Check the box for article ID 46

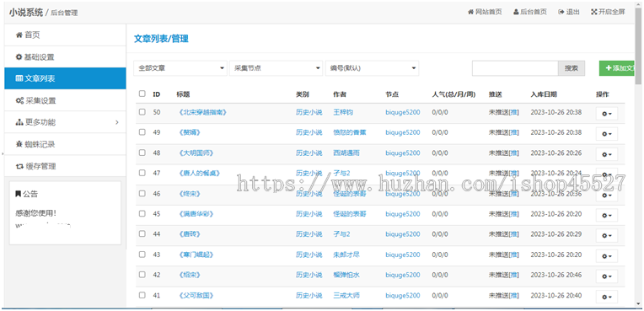point(142,193)
